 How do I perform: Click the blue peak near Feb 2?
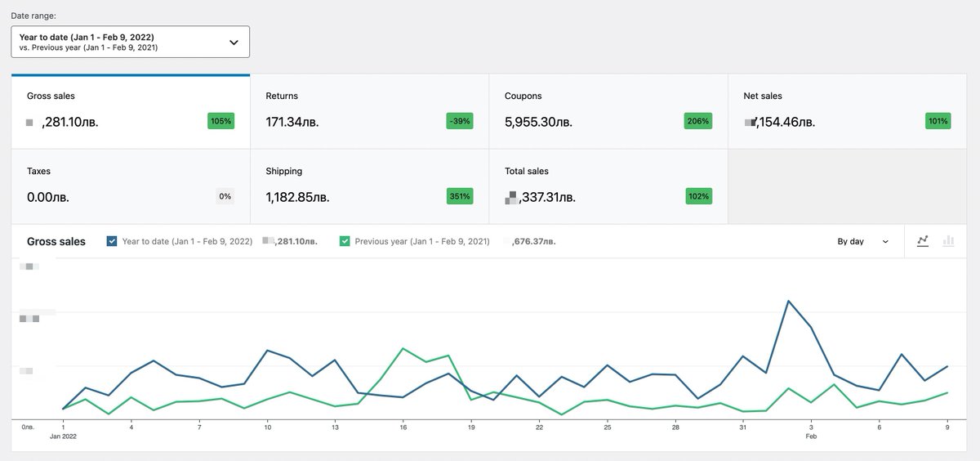click(789, 301)
